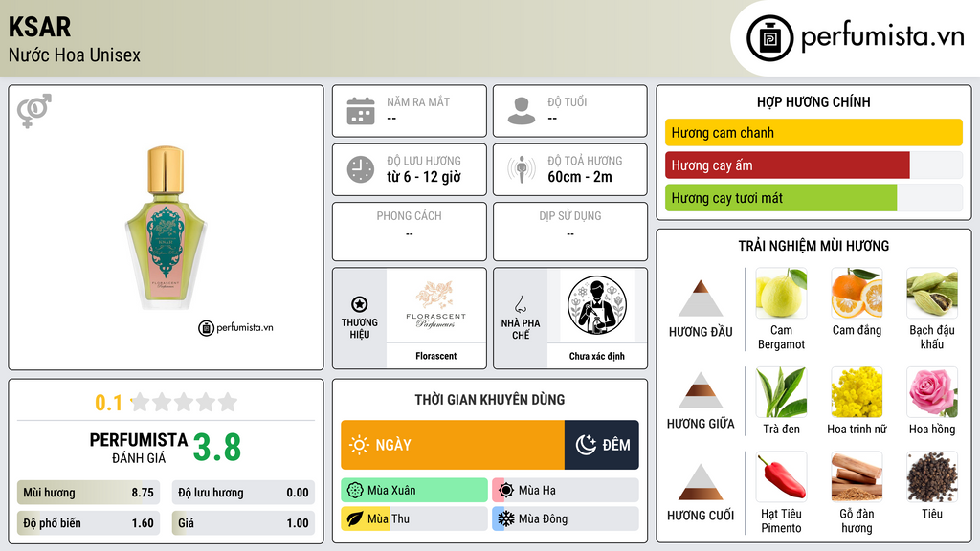Click the Cam đắng orange note image
The height and width of the screenshot is (551, 980).
(x=857, y=294)
